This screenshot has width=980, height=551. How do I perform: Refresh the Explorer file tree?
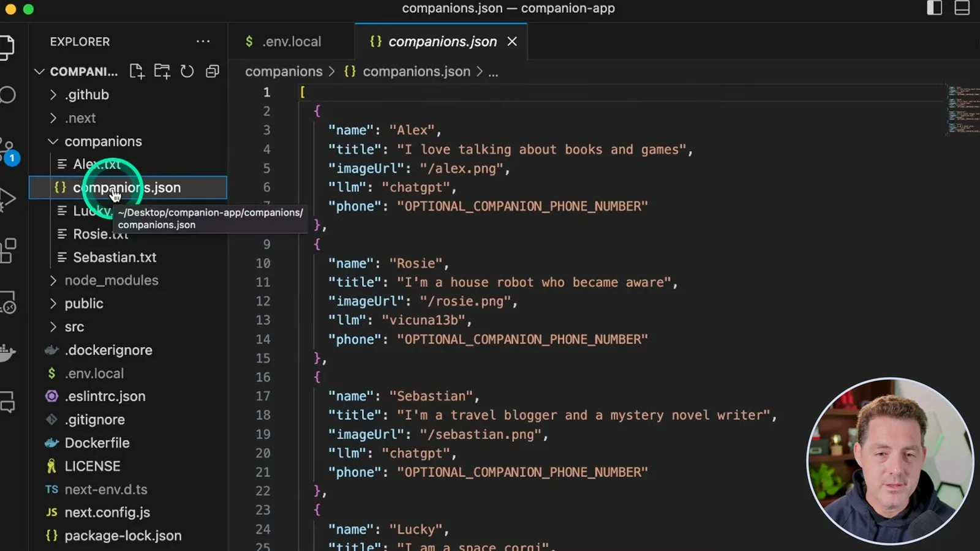[187, 72]
